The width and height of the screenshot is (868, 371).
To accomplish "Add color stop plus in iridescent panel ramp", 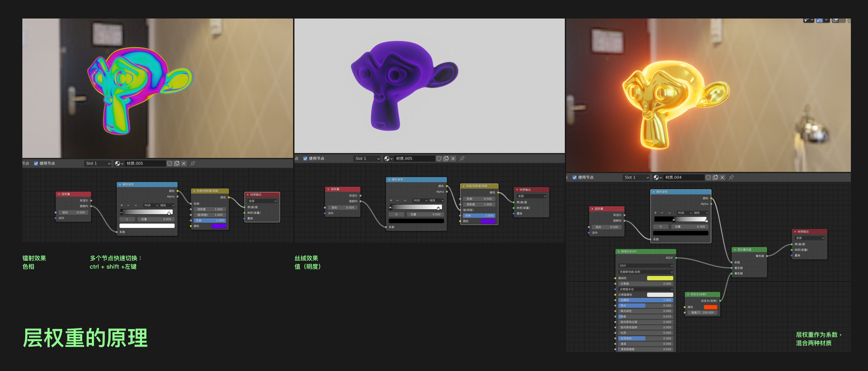I will 122,205.
